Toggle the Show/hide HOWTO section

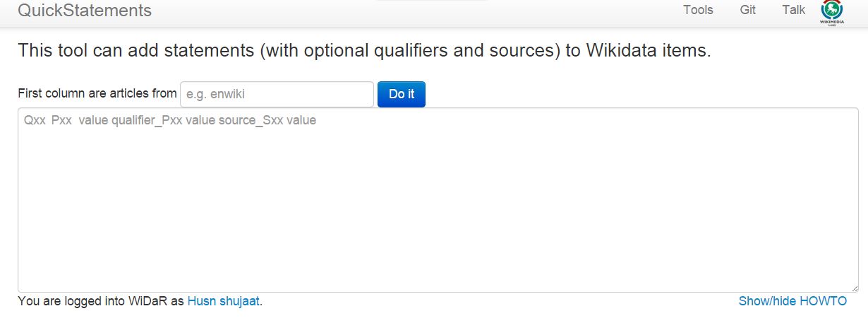point(792,301)
